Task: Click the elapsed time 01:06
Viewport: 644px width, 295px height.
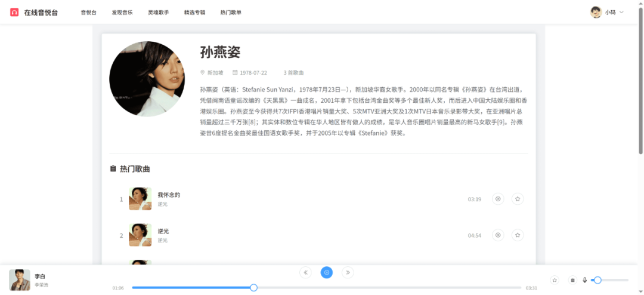Action: click(x=118, y=288)
